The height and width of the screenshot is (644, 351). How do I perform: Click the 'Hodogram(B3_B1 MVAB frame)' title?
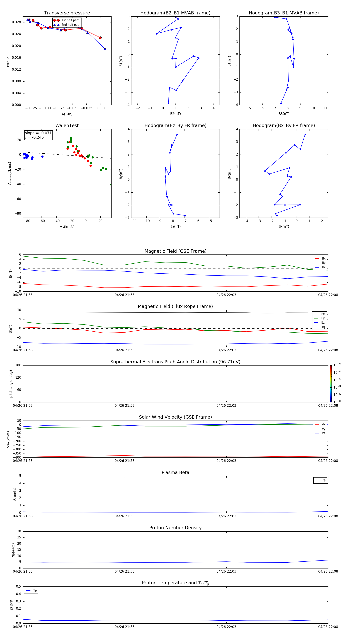[284, 13]
